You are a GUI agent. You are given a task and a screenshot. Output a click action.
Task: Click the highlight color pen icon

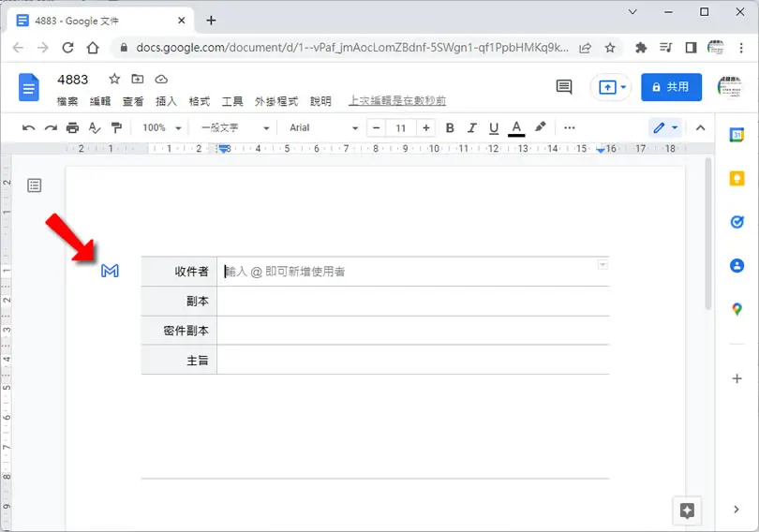(541, 127)
